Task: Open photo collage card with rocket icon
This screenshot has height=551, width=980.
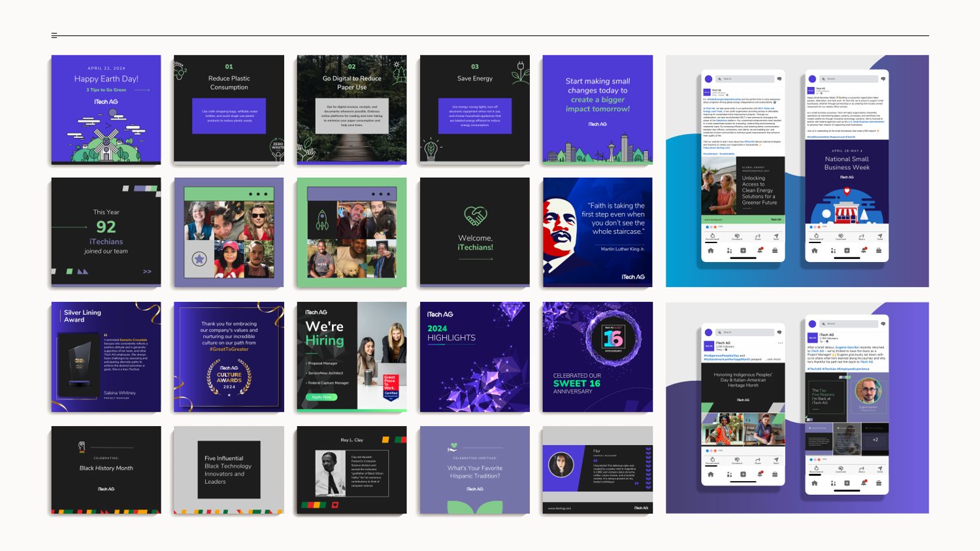Action: [351, 232]
